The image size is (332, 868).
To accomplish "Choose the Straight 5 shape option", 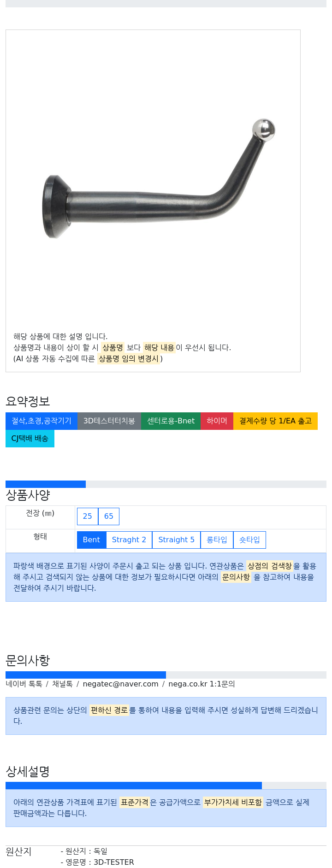I will click(177, 540).
